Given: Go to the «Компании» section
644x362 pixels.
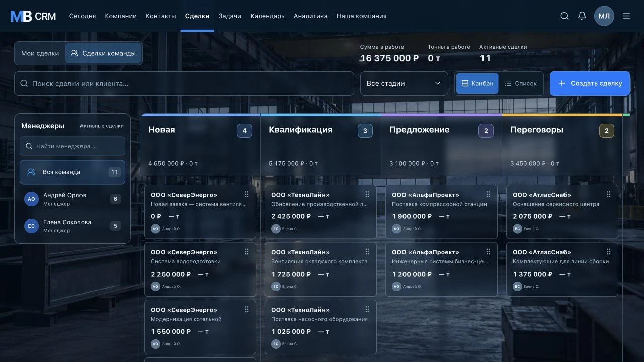Looking at the screenshot, I should point(121,16).
